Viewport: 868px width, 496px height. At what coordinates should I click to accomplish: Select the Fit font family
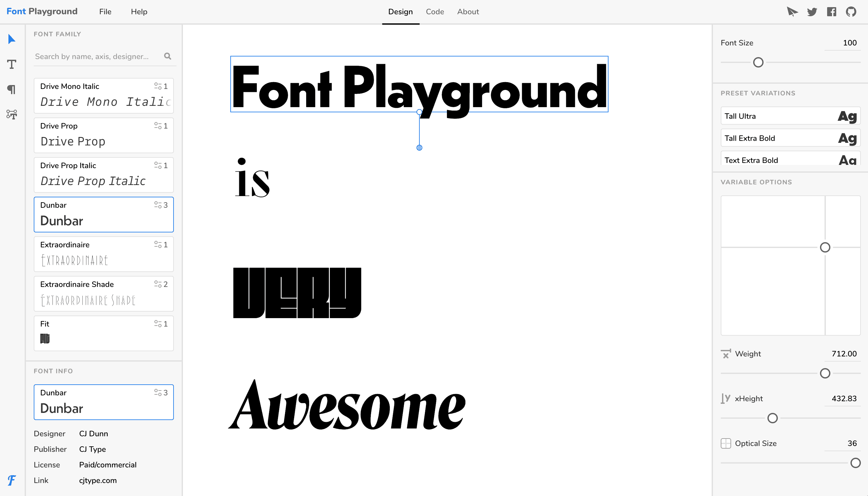(104, 333)
